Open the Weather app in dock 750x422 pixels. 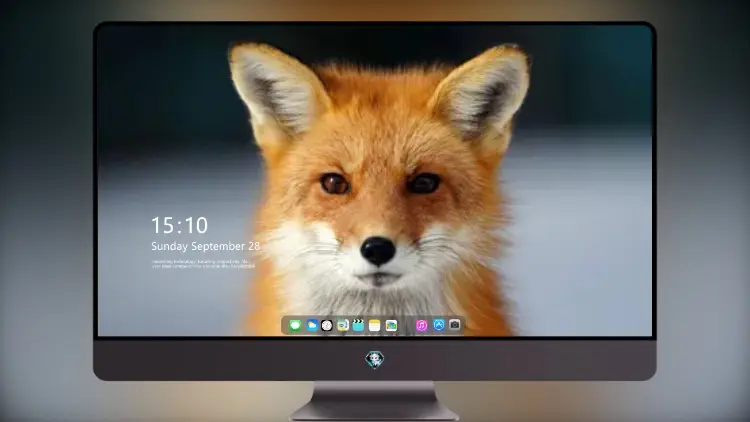click(x=312, y=325)
